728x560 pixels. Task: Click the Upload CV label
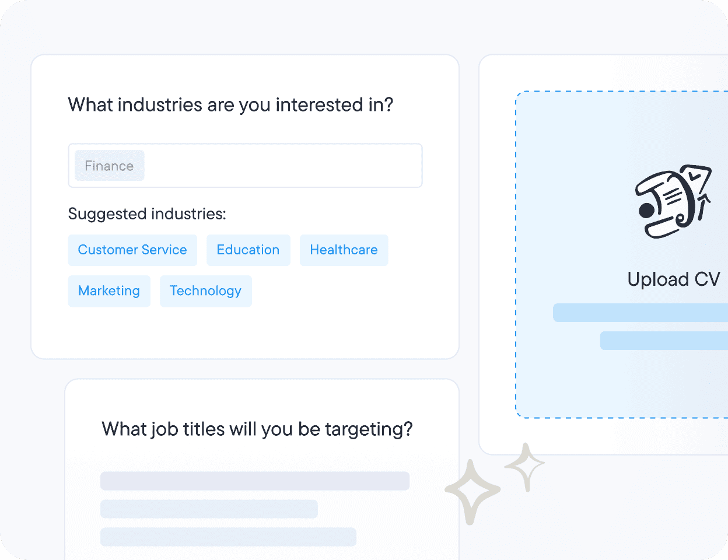click(674, 279)
